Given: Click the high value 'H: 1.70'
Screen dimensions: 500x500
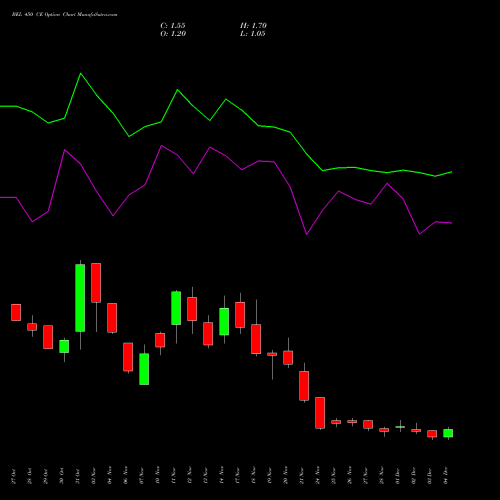Looking at the screenshot, I should click(x=253, y=26).
